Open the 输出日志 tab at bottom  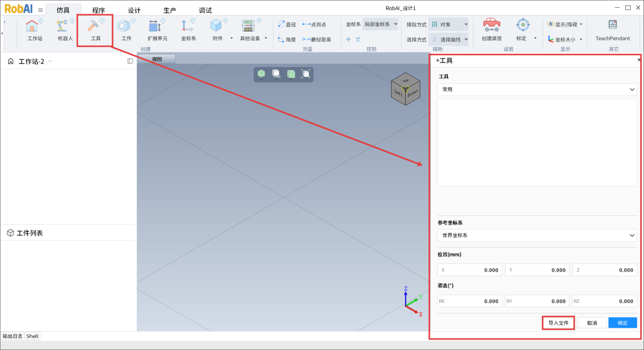(13, 336)
